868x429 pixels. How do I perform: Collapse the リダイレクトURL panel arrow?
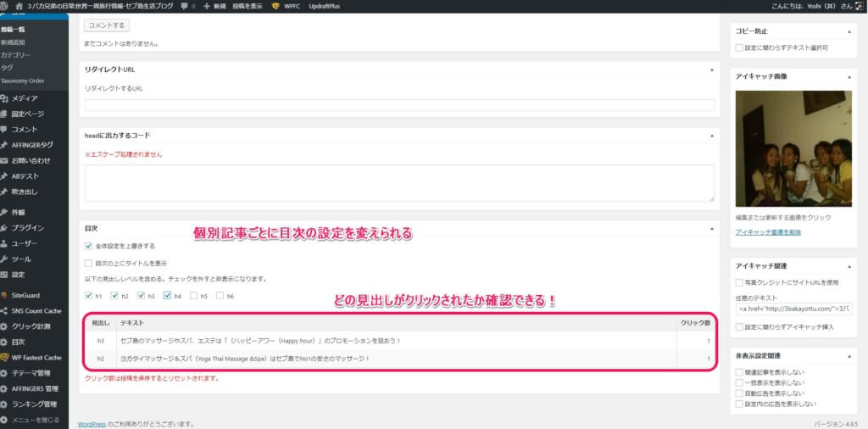point(711,70)
